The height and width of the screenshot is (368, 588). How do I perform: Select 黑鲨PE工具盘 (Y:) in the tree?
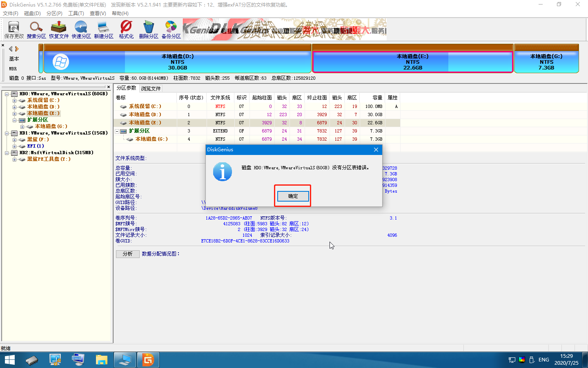49,159
